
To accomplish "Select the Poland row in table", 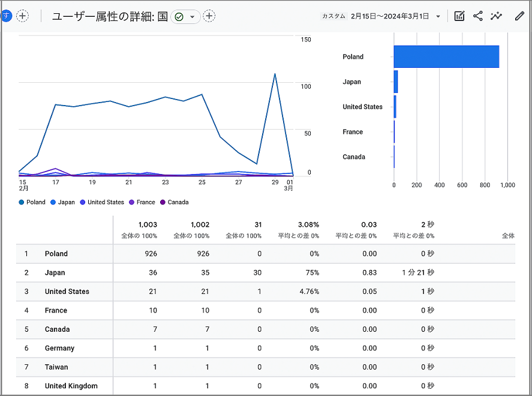I will coord(56,254).
